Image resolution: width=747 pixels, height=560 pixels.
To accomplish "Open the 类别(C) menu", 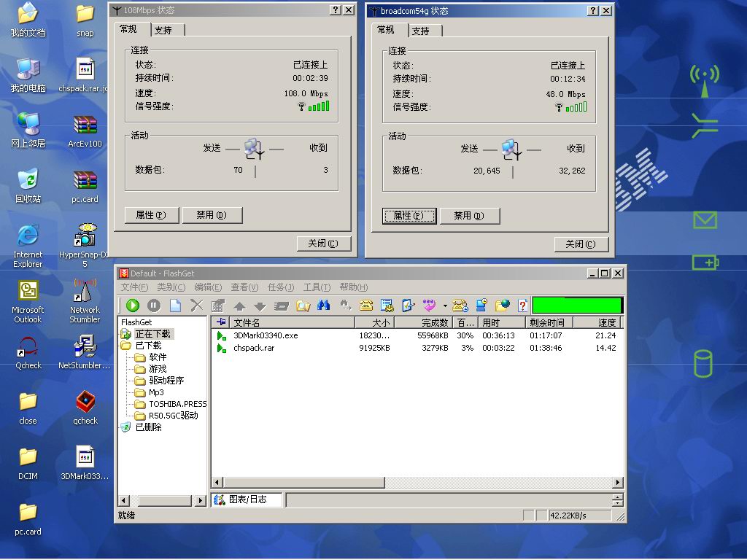I will [x=171, y=287].
